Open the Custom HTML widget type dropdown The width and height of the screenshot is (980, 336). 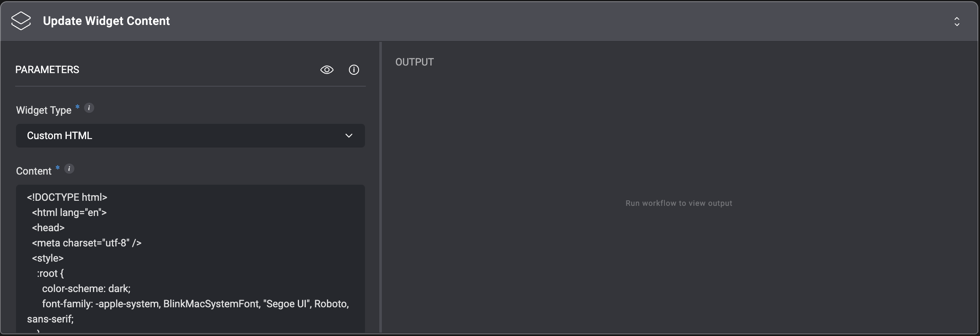pyautogui.click(x=191, y=136)
